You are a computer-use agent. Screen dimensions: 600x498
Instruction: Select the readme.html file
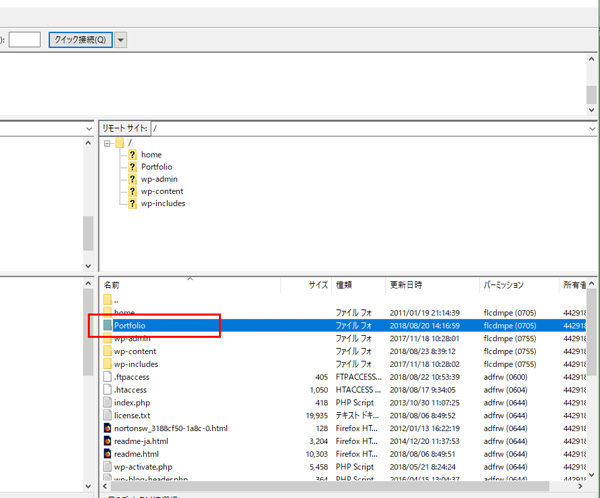pyautogui.click(x=136, y=454)
